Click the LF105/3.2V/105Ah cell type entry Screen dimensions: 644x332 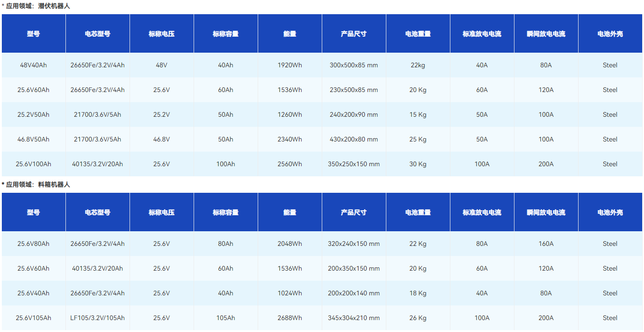tap(97, 318)
